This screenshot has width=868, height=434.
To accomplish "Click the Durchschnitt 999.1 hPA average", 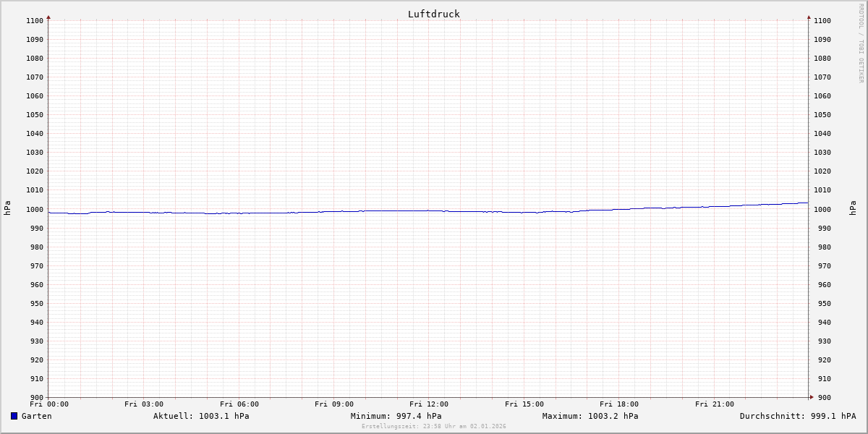I will point(797,416).
